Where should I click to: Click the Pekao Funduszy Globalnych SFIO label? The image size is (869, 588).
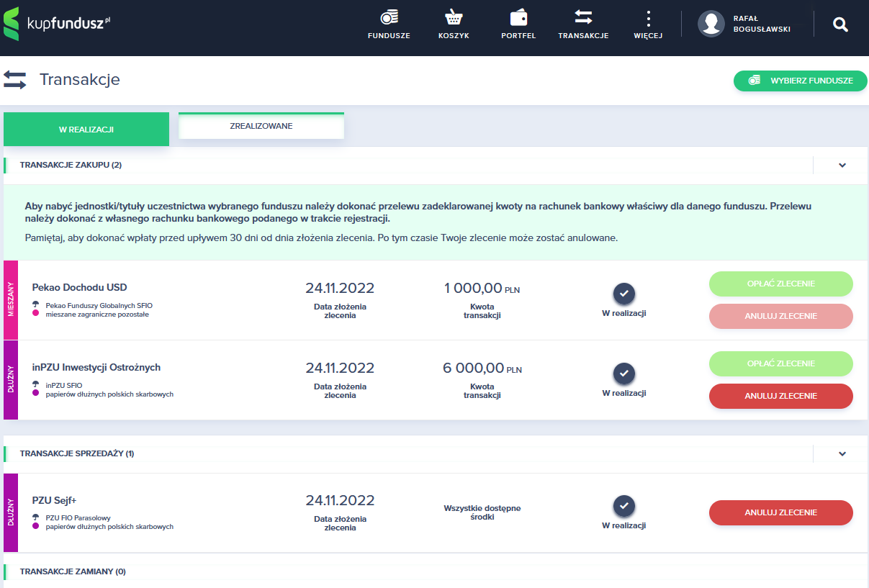(99, 305)
